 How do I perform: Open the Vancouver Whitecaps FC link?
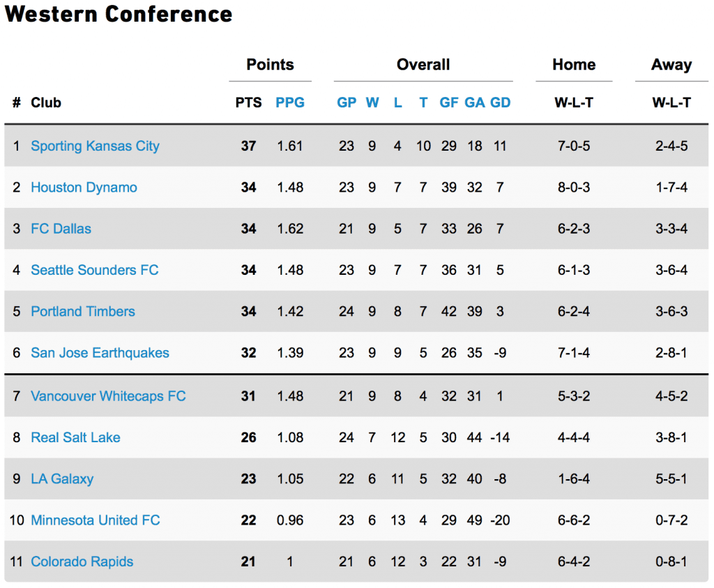(x=108, y=396)
